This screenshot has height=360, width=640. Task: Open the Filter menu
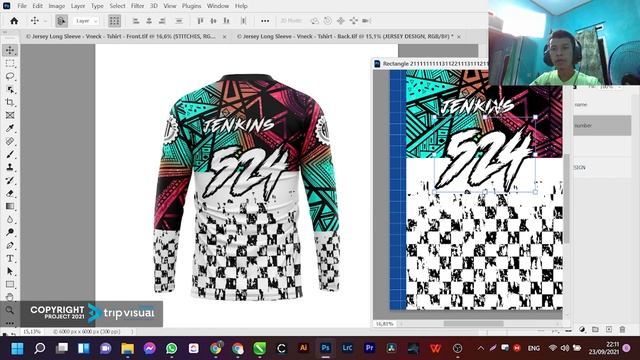click(138, 6)
